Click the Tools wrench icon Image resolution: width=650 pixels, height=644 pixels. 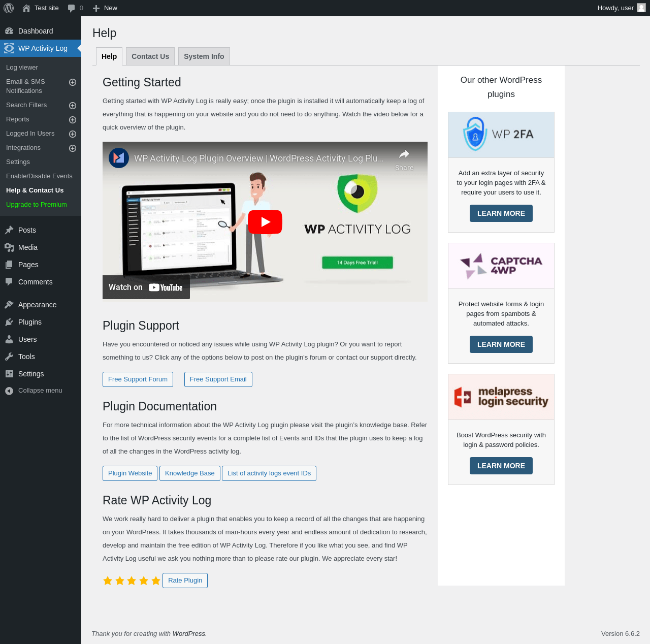(x=9, y=357)
